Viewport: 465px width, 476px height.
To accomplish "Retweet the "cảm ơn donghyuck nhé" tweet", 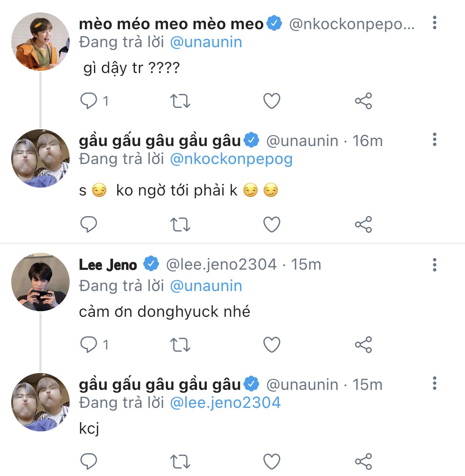I will [180, 345].
